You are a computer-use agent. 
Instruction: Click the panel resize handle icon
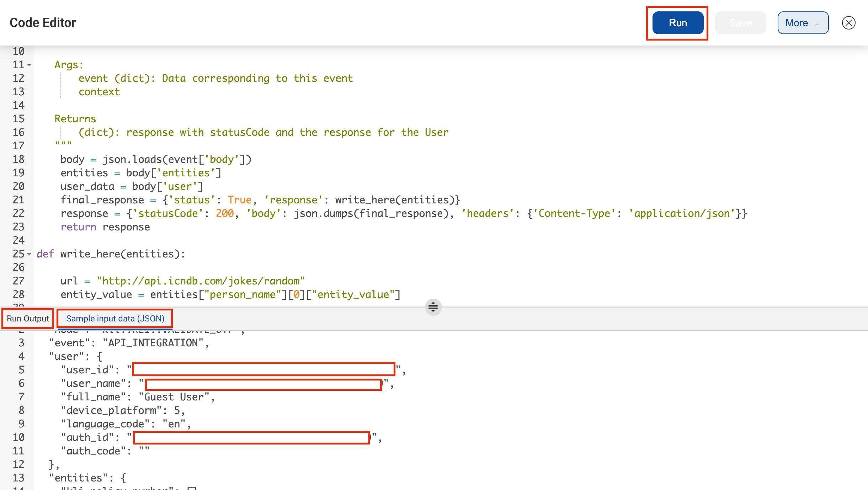433,307
